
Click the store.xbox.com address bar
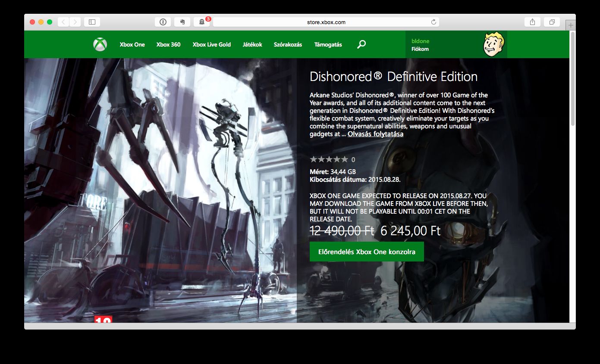click(x=326, y=22)
